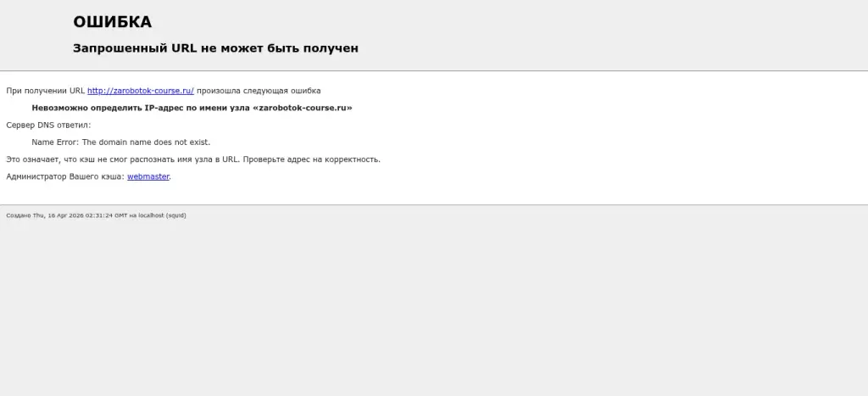Click 'Name Error: The domain name does not exist.'
The image size is (868, 396).
coord(121,142)
